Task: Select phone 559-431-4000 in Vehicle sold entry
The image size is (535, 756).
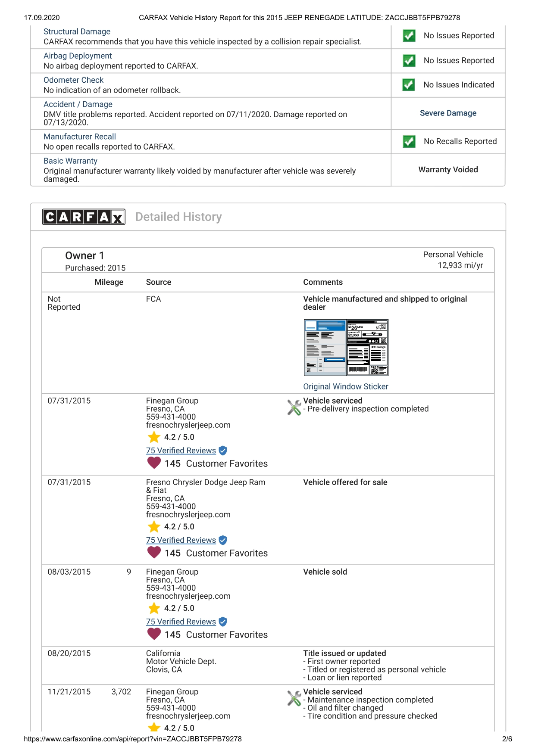Action: [171, 588]
